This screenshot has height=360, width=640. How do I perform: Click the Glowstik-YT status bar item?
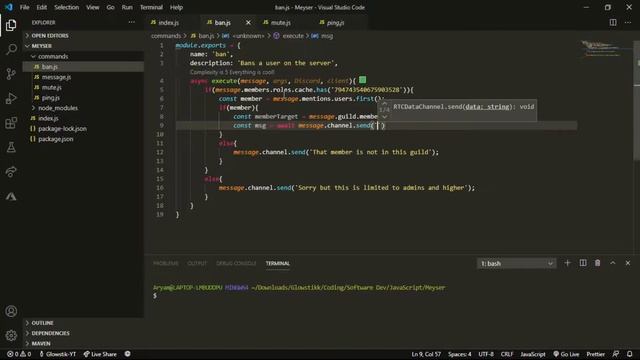tap(58, 354)
